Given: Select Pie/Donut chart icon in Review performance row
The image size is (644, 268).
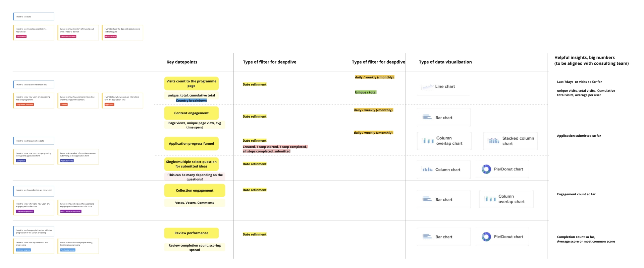Looking at the screenshot, I should point(486,237).
